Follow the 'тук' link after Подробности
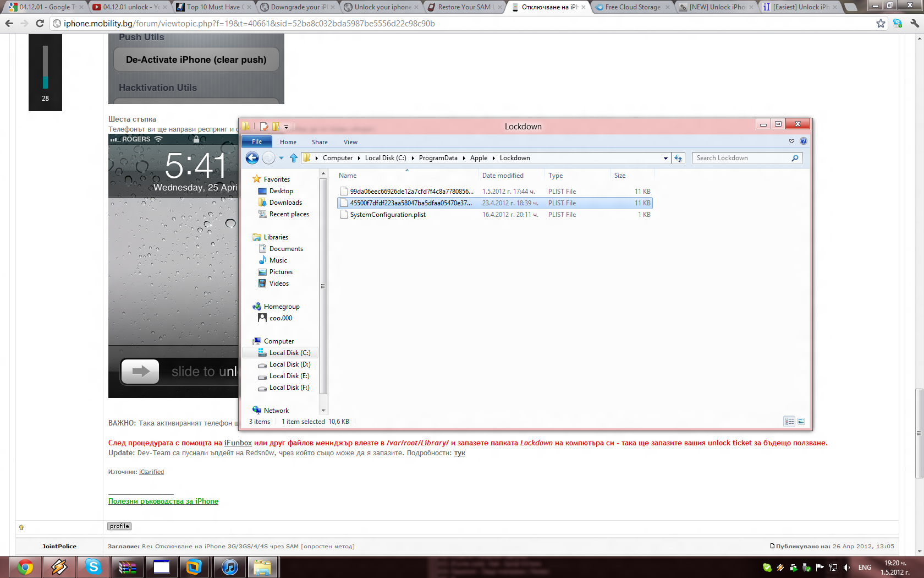Image resolution: width=924 pixels, height=578 pixels. (460, 453)
